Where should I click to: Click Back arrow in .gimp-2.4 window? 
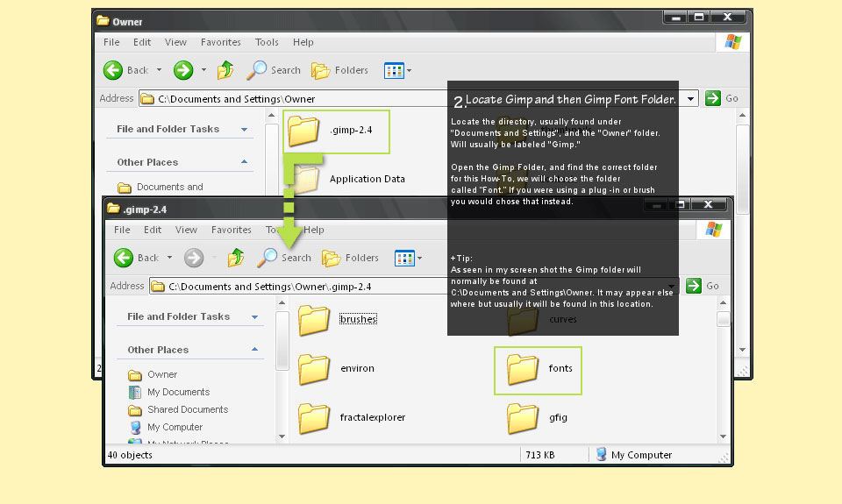(124, 258)
